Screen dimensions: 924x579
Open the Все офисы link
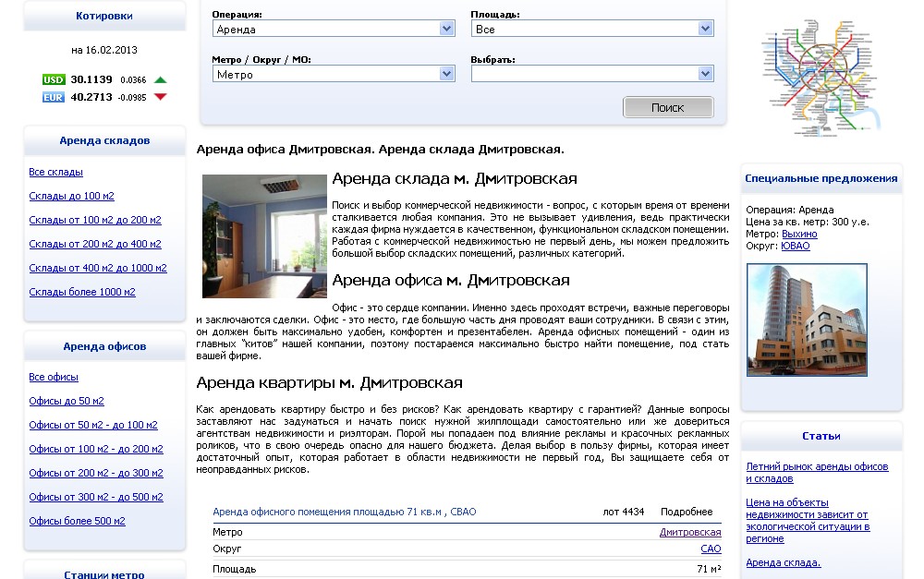[x=54, y=377]
